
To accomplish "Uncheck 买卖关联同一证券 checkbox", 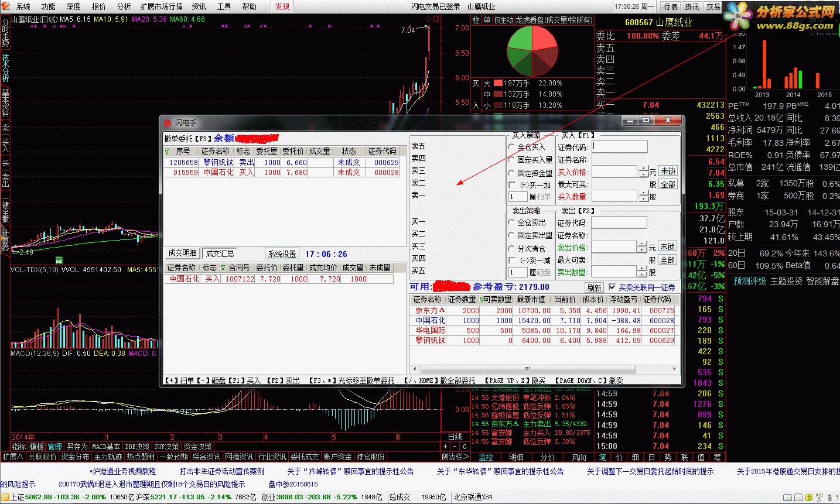I will pos(612,287).
